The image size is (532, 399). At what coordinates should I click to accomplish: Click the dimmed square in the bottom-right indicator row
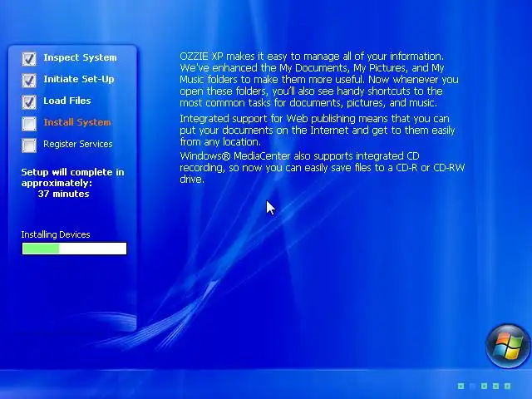point(472,386)
